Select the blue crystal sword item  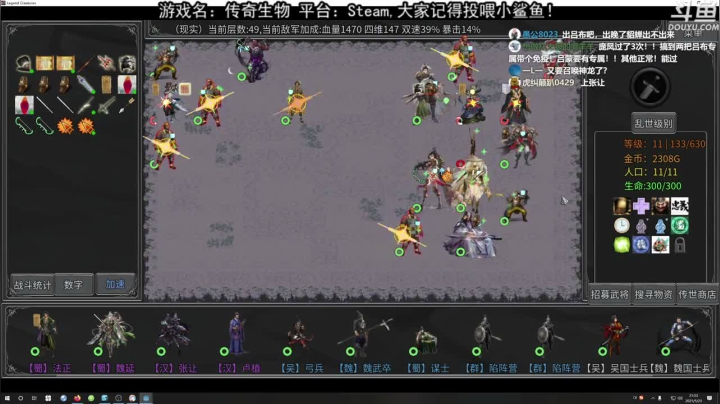[x=85, y=84]
